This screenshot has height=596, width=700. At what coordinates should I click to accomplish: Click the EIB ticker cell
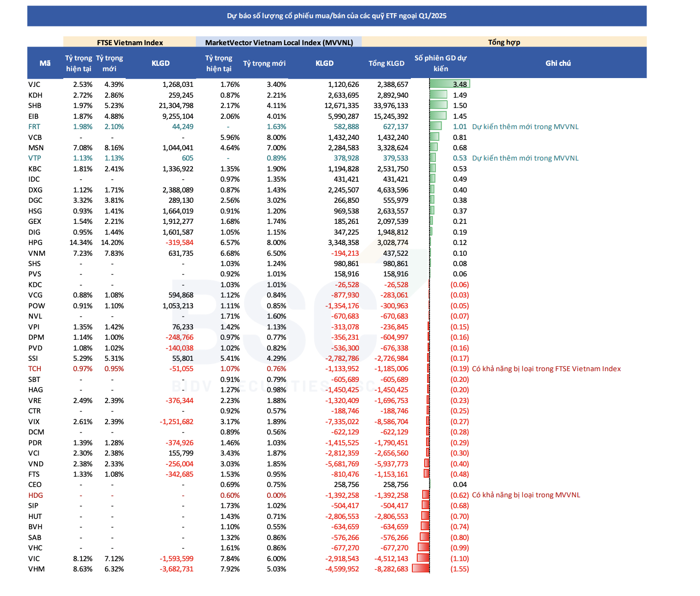click(x=33, y=116)
